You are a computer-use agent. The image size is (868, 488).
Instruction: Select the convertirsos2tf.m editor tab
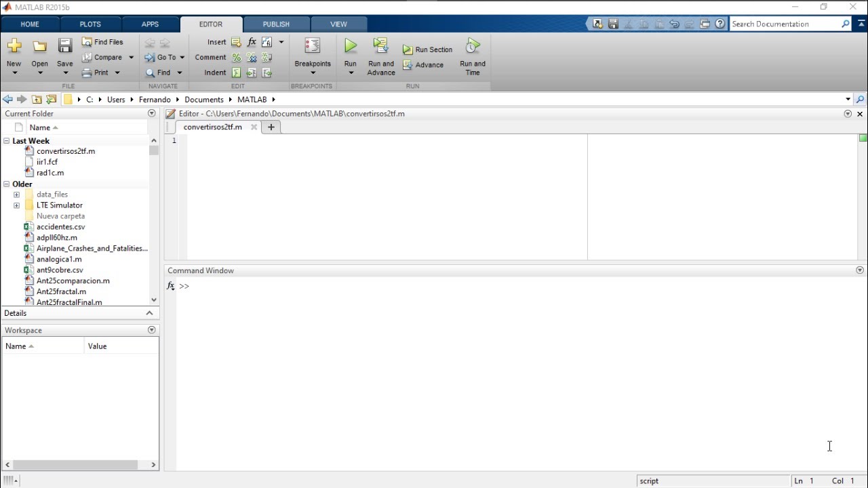click(212, 127)
